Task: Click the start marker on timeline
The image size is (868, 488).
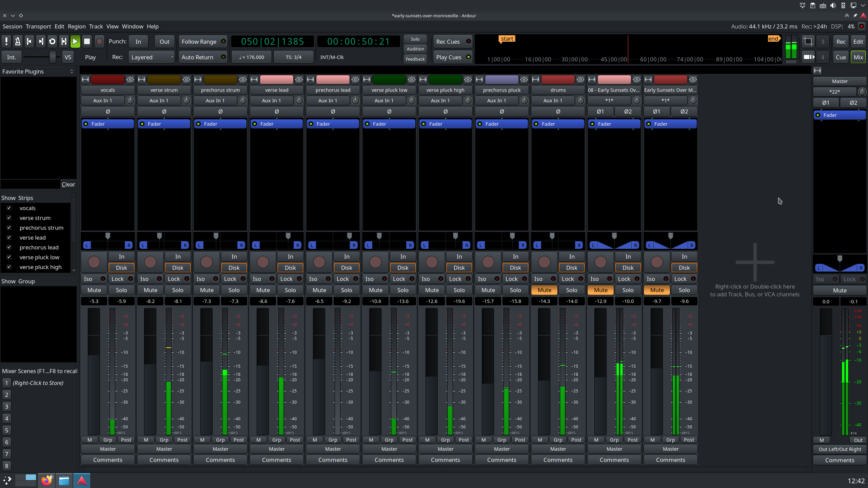Action: click(507, 39)
